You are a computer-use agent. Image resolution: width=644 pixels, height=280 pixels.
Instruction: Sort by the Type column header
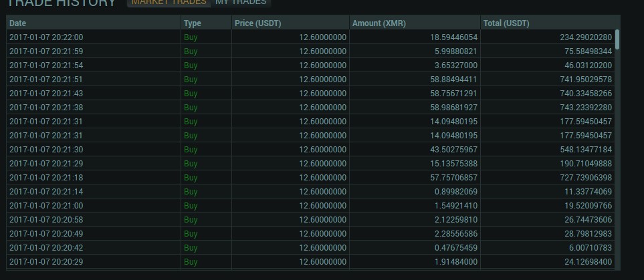[192, 23]
